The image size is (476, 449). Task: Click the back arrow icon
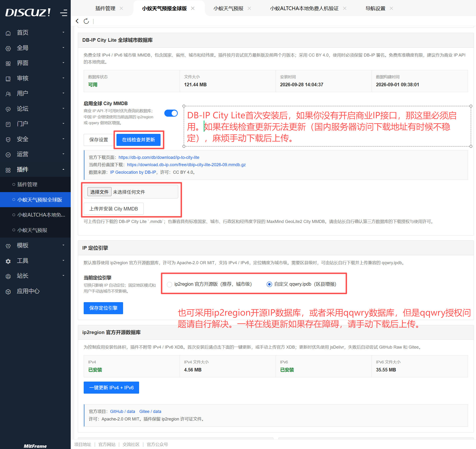77,21
